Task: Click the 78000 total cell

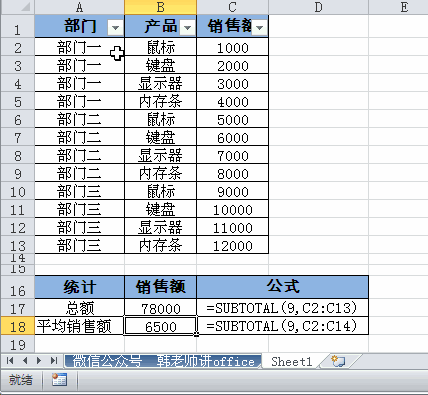Action: coord(161,307)
